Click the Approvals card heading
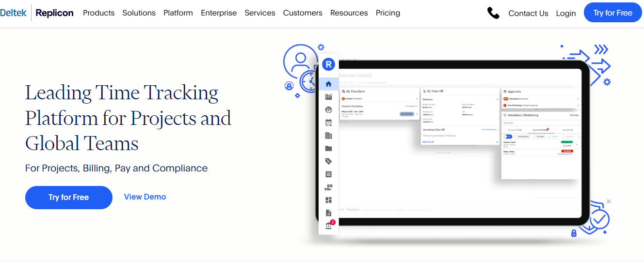 pyautogui.click(x=514, y=92)
